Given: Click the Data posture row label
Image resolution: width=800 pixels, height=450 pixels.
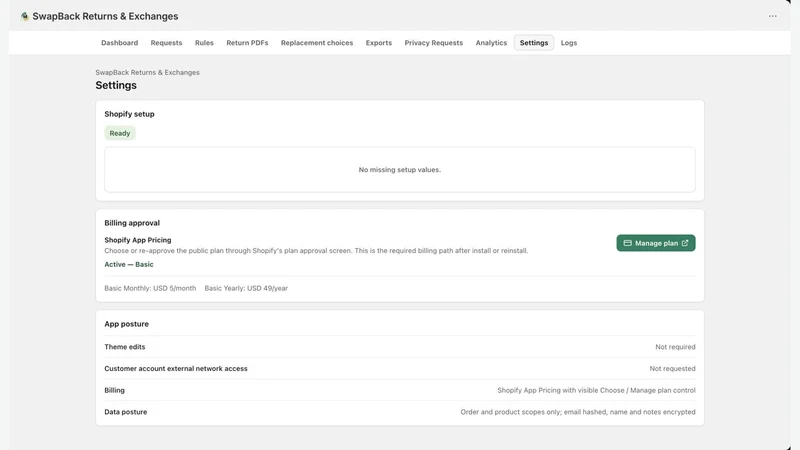Looking at the screenshot, I should click(x=126, y=412).
